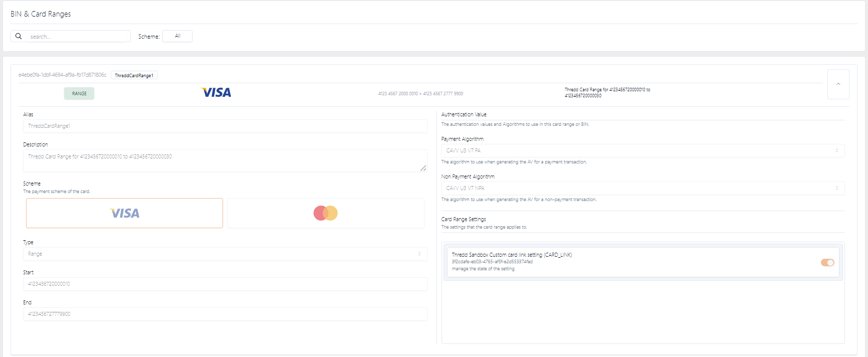Viewport: 868px width, 357px height.
Task: Click the search magnifier icon
Action: click(19, 36)
